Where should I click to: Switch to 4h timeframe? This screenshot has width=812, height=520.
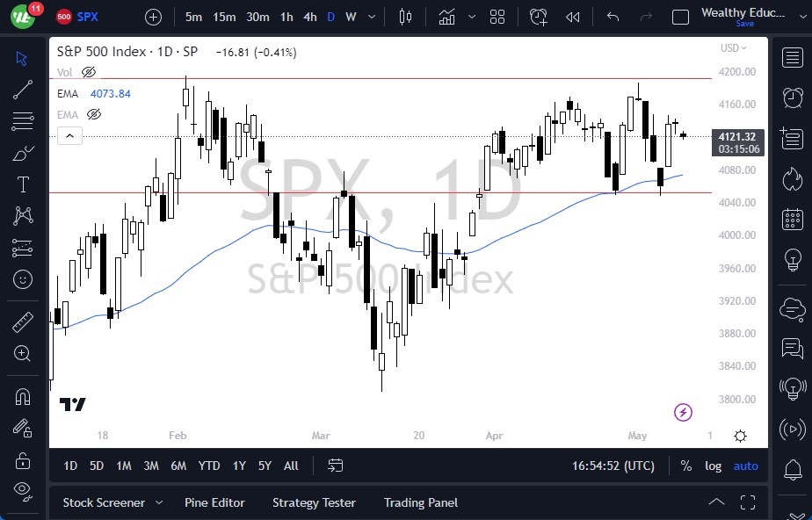(309, 17)
